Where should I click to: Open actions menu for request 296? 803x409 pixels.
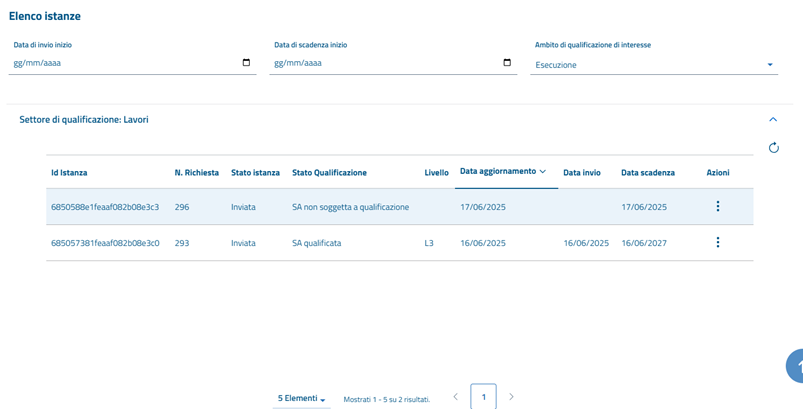pos(717,207)
